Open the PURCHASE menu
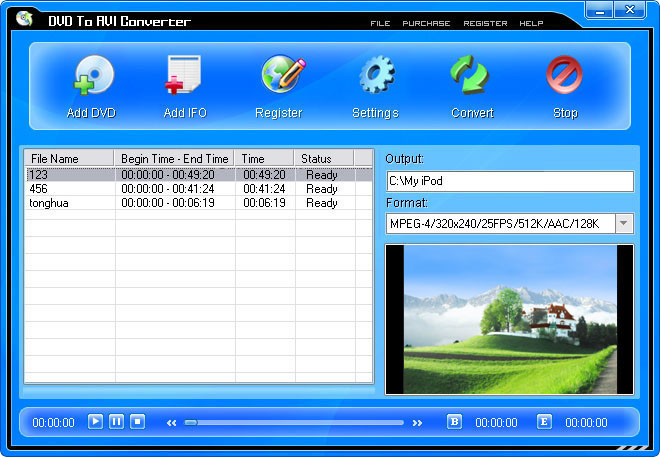The image size is (660, 457). [426, 24]
